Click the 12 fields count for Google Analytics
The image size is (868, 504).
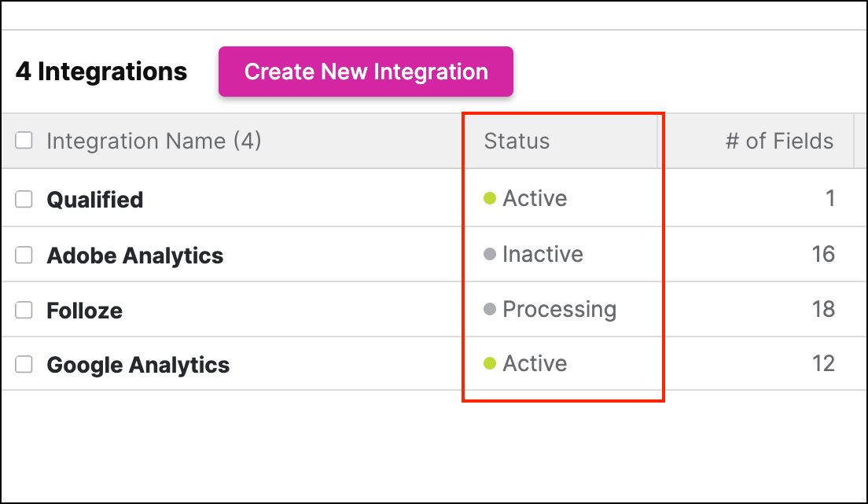pos(823,364)
